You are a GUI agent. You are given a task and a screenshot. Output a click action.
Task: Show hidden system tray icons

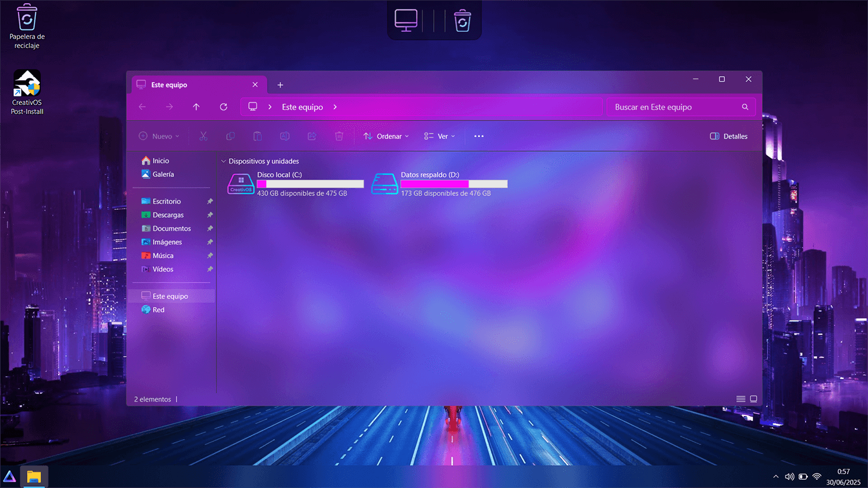tap(776, 477)
